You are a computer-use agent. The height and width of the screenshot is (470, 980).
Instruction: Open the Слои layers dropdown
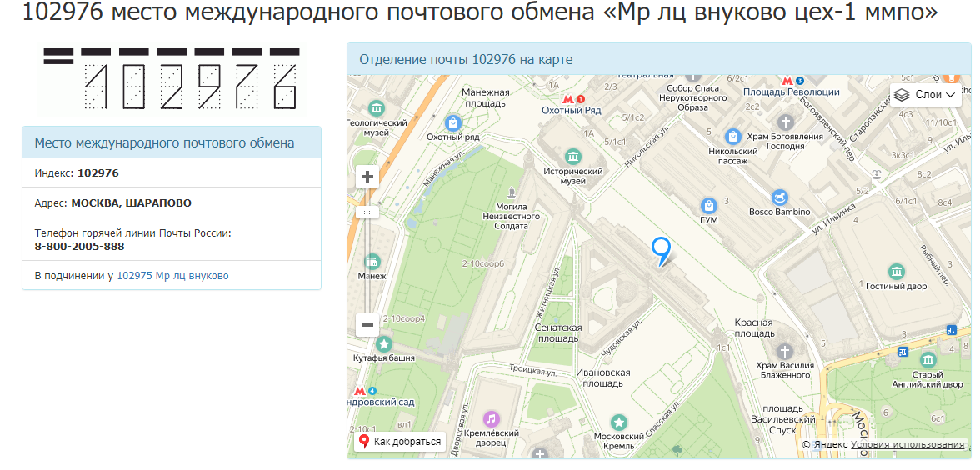(926, 95)
